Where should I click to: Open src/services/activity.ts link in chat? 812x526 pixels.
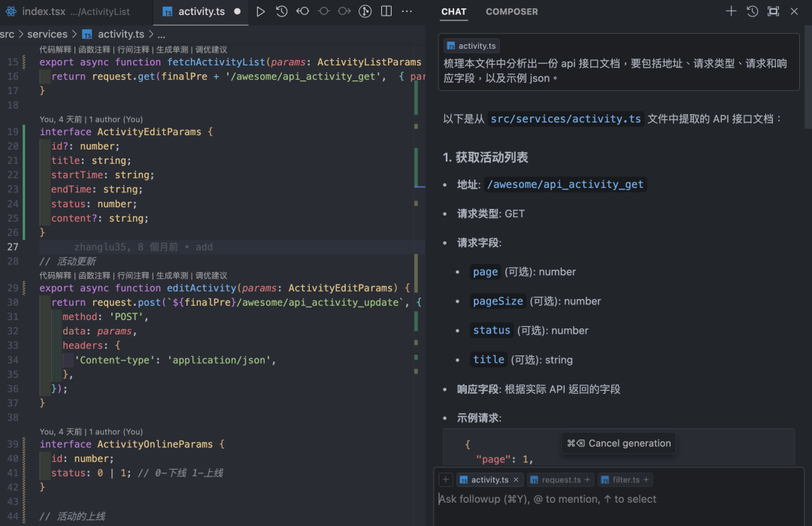[565, 119]
